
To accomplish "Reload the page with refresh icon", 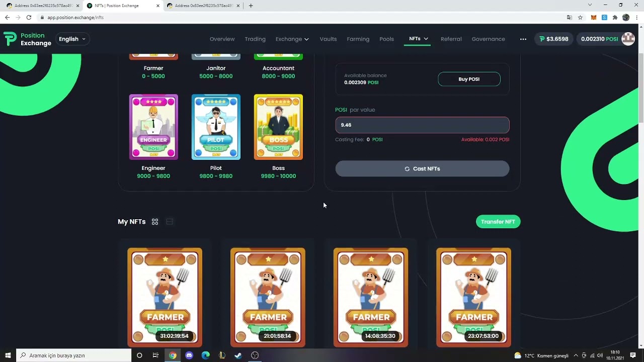I will [29, 17].
